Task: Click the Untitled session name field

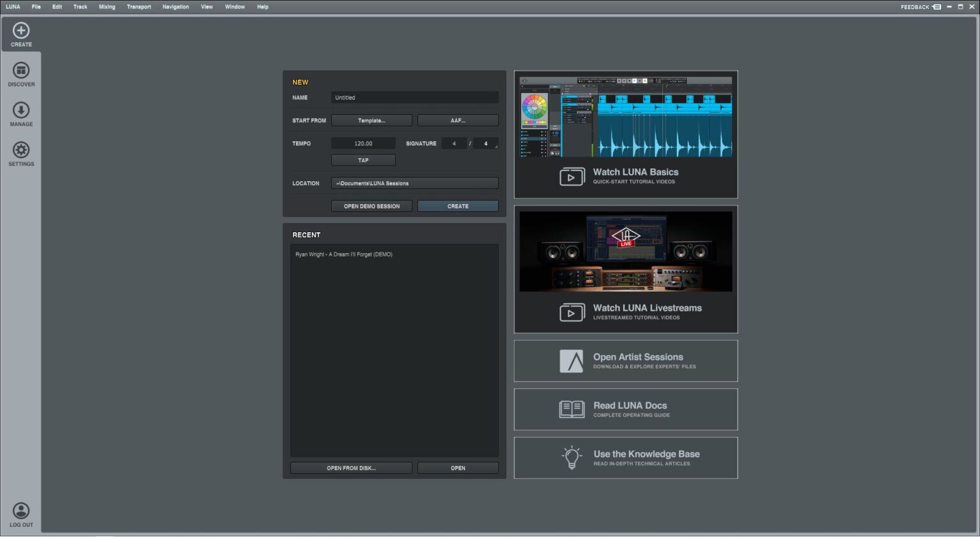Action: (414, 97)
